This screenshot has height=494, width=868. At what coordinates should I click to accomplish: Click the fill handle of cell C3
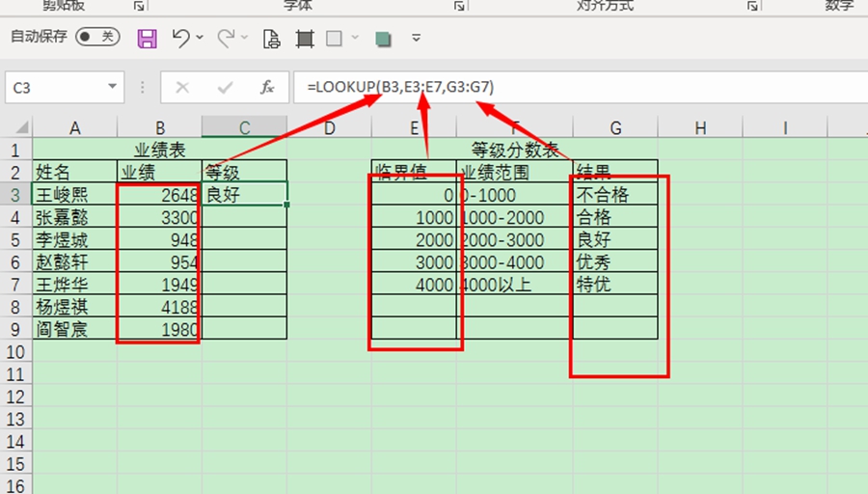point(286,205)
